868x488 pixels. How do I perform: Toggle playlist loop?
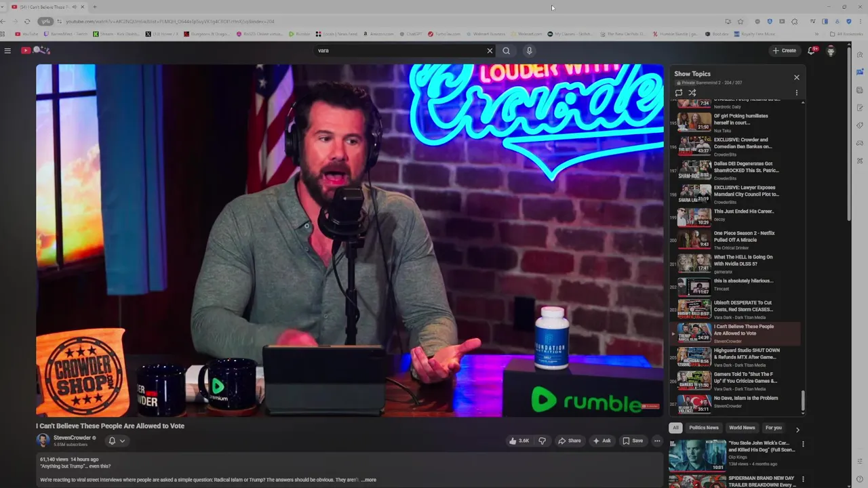[x=679, y=93]
